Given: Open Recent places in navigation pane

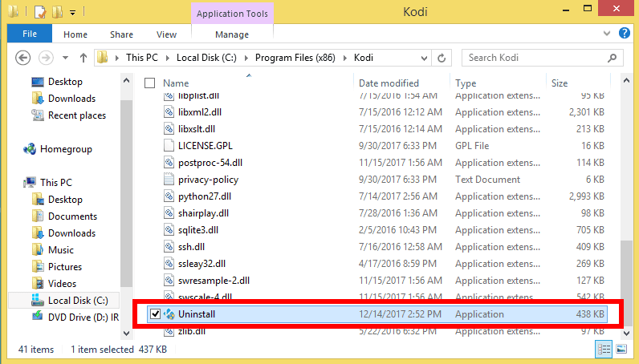Looking at the screenshot, I should (x=77, y=115).
